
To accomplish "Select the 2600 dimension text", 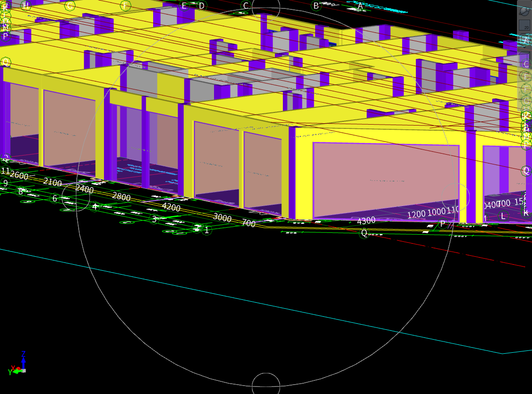I will click(x=19, y=175).
